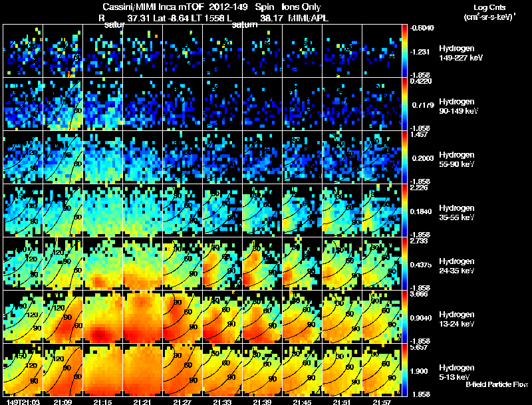
Task: Click the 'Hydrogen 35-55 keV' row label
Action: coord(457,213)
